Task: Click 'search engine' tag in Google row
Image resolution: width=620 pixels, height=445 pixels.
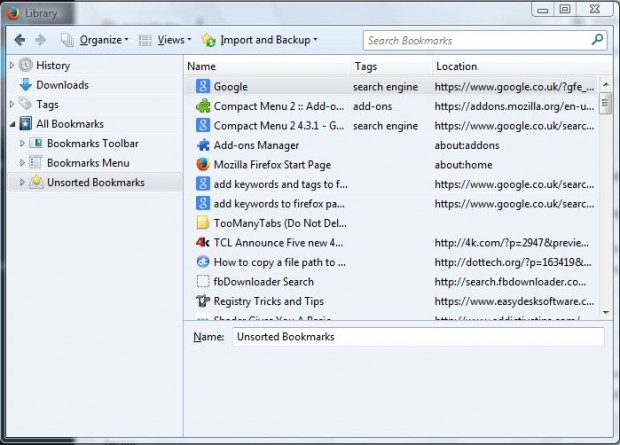Action: click(386, 86)
